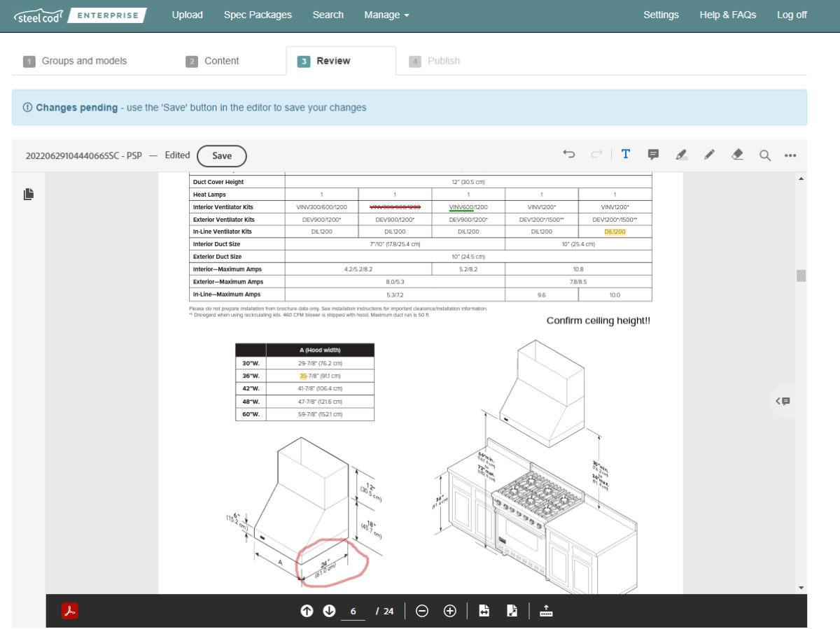Viewport: 840px width, 629px height.
Task: Click the dock toolbar icon
Action: (x=547, y=611)
